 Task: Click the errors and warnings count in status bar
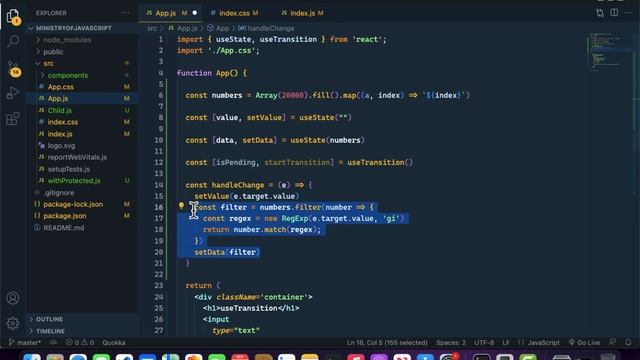[x=80, y=342]
